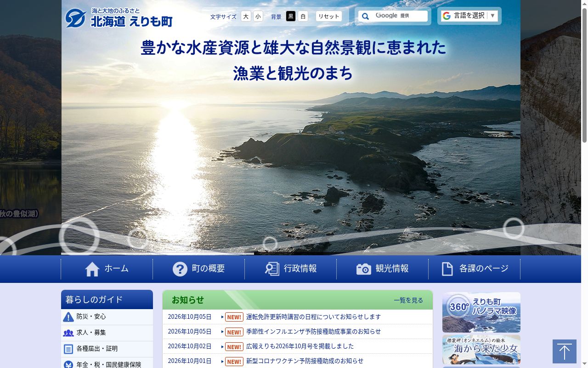588x368 pixels.
Task: Click the warning triangle icon for 防災・安心
Action: click(68, 317)
